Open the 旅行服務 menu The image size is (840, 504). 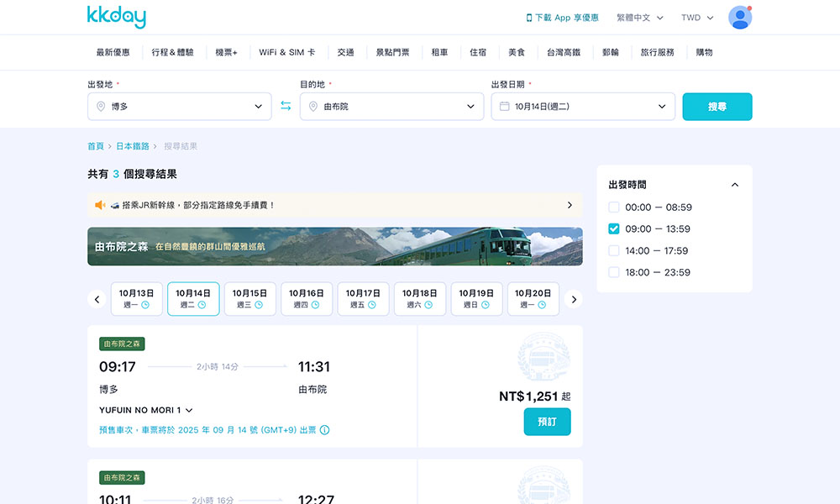click(658, 52)
